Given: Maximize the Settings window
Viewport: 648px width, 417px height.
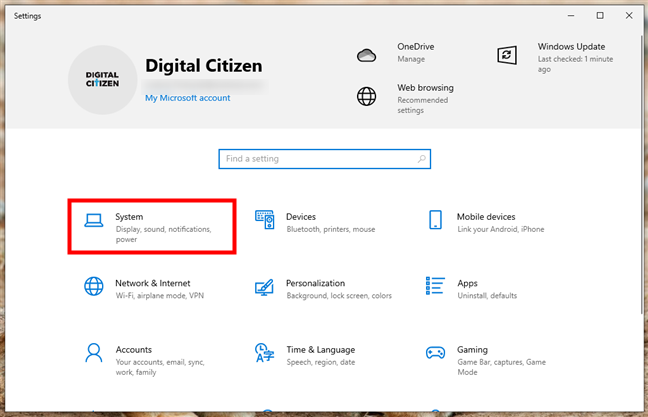Looking at the screenshot, I should (600, 16).
